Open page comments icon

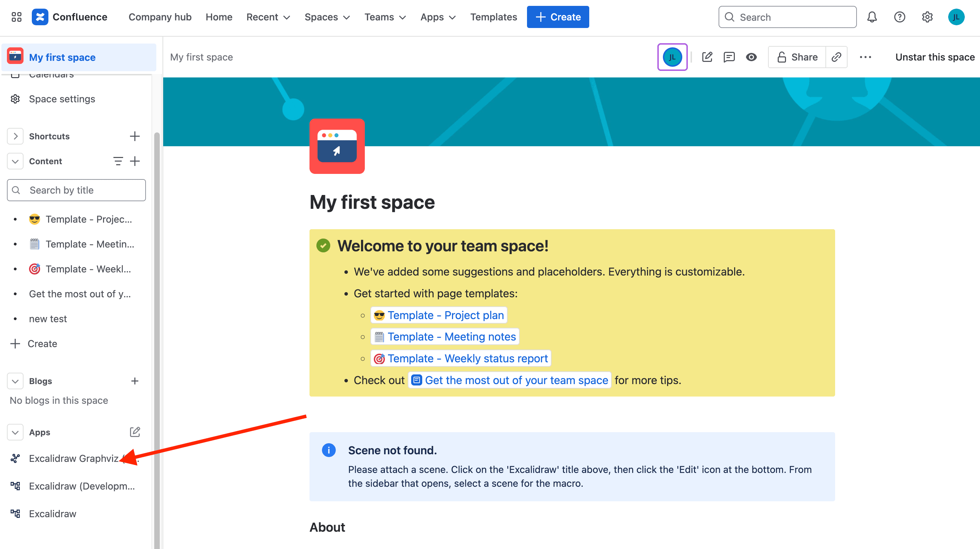pos(729,57)
